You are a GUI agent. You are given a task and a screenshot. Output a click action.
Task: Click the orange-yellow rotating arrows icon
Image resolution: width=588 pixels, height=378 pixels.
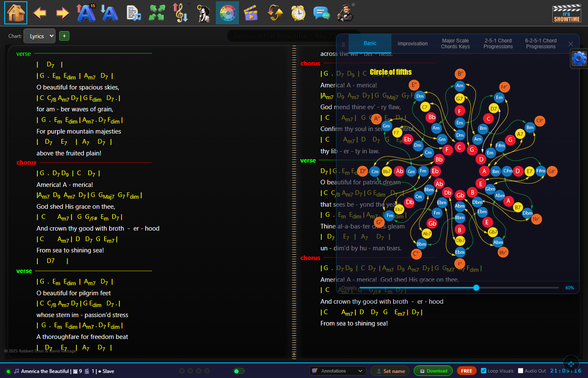275,13
